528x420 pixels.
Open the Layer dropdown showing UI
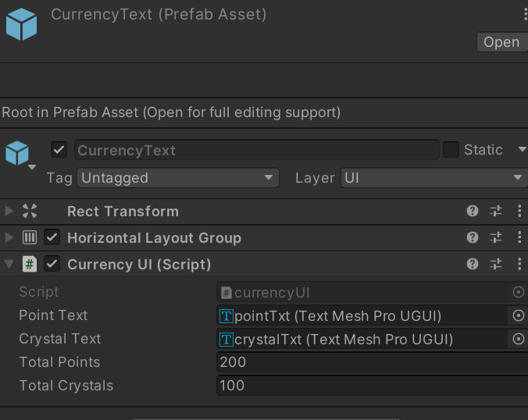[434, 178]
